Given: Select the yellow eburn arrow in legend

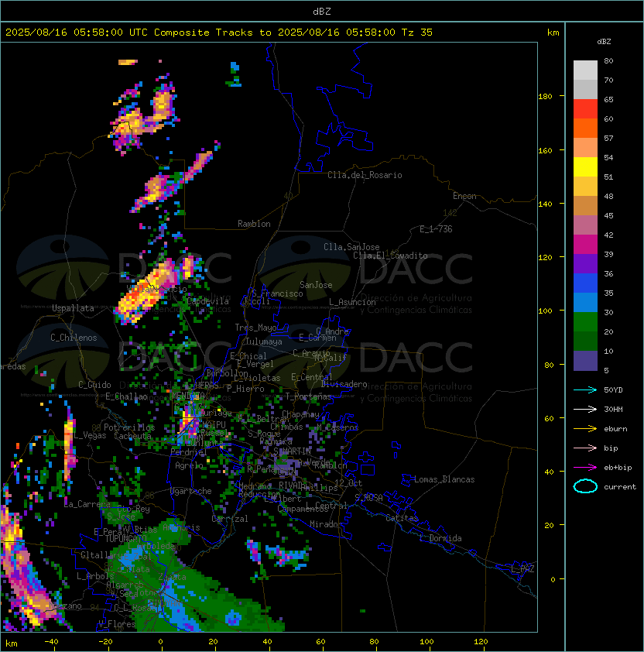Looking at the screenshot, I should point(585,429).
